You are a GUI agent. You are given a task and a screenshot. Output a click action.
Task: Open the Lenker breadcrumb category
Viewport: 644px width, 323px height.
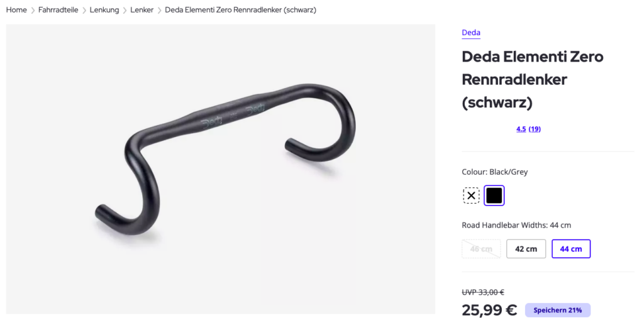(x=142, y=10)
